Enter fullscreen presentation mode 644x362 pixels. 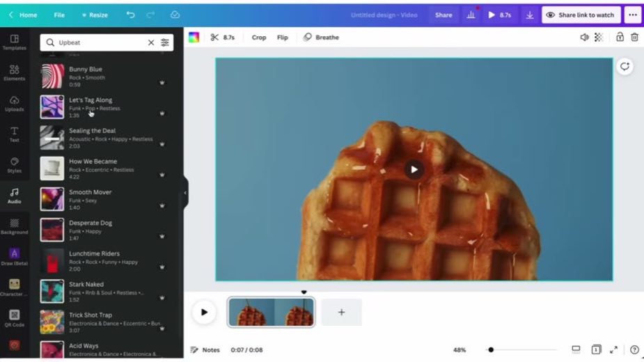[x=613, y=349]
